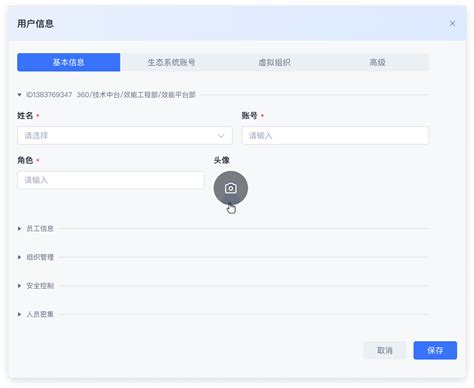Screen dimensions: 474x388
Task: Click the camera avatar upload icon
Action: 231,188
